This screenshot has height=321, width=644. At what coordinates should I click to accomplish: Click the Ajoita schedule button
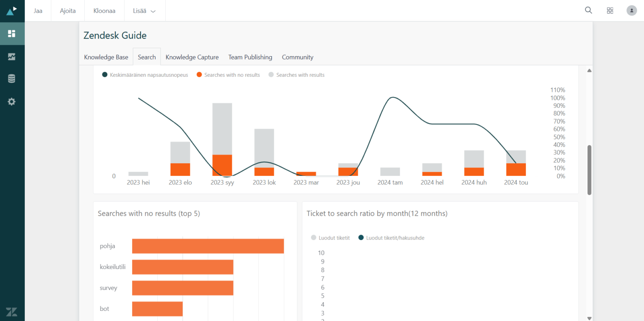[x=68, y=11]
